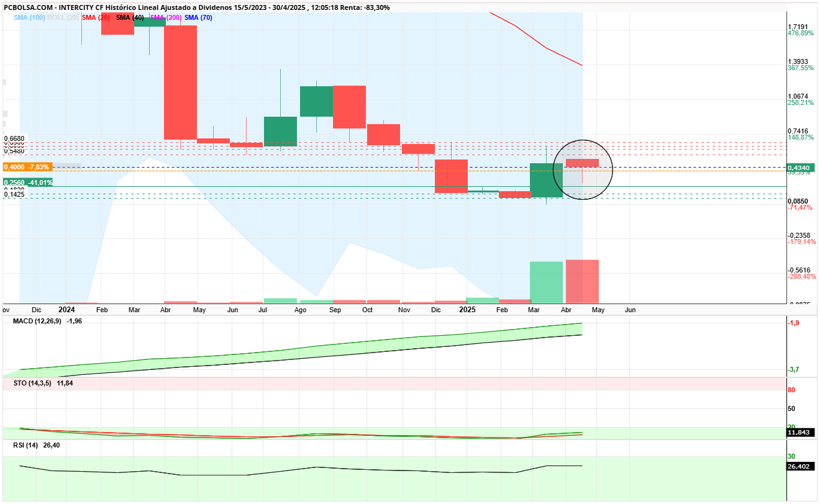Click the STO (14,3,5) indicator label

click(x=32, y=384)
